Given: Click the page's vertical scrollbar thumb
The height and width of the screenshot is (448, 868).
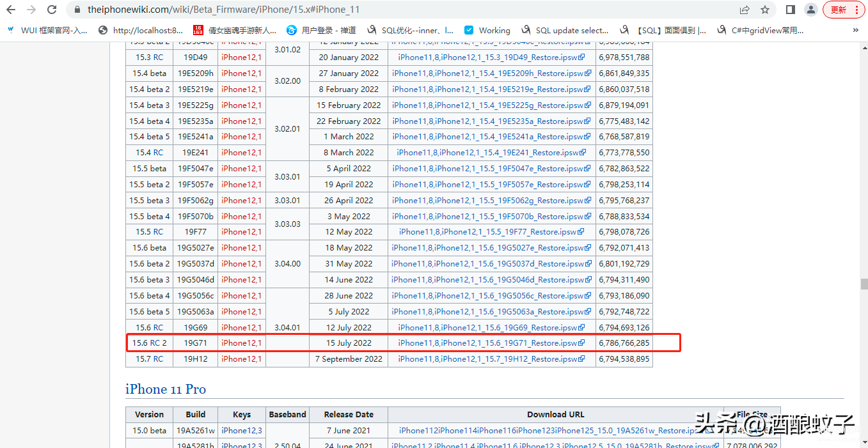Looking at the screenshot, I should tap(864, 284).
